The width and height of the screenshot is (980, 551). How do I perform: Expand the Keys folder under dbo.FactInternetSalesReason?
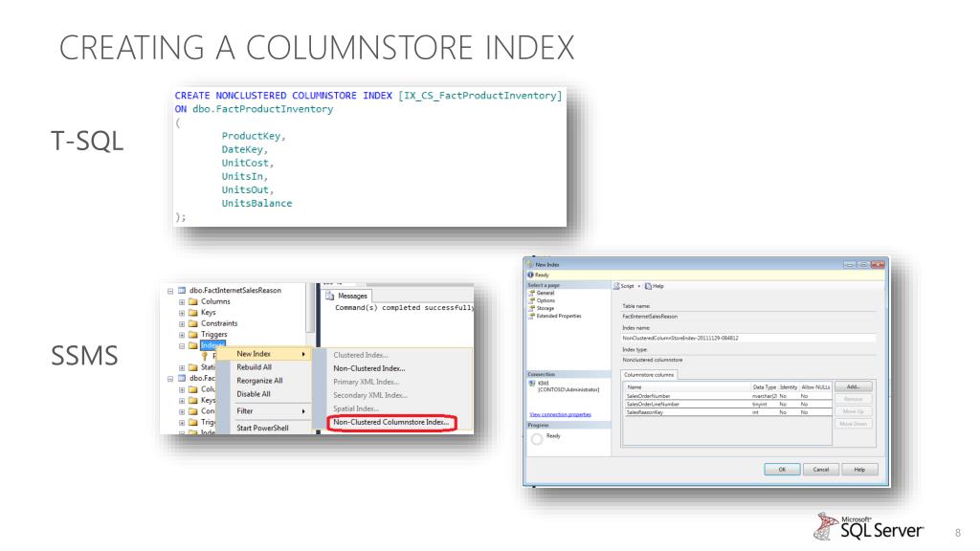(x=182, y=313)
